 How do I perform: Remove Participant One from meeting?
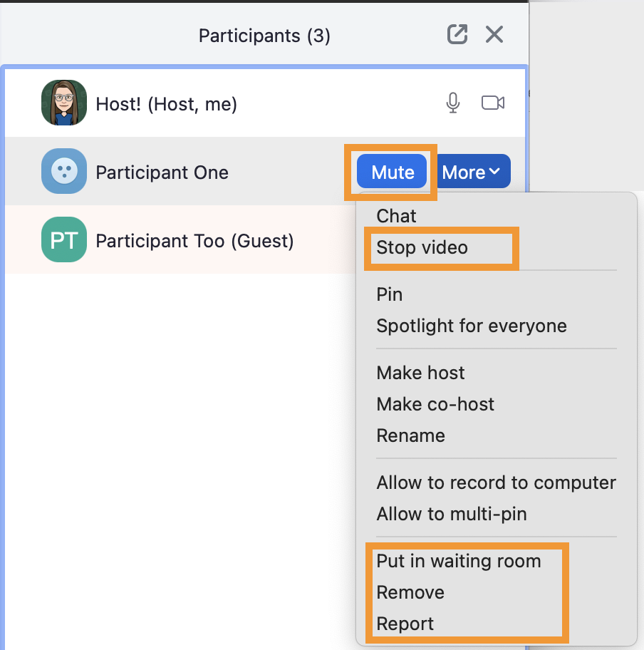tap(410, 592)
